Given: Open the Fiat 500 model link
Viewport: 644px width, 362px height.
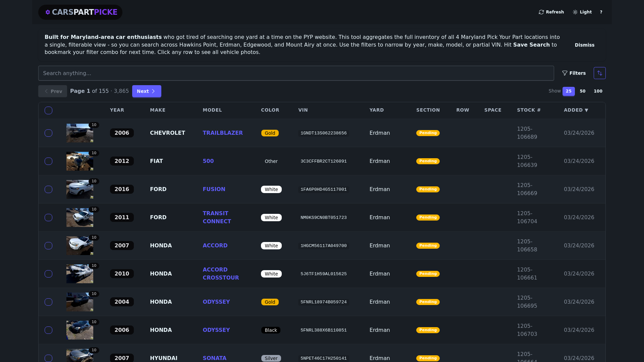Looking at the screenshot, I should (x=208, y=161).
